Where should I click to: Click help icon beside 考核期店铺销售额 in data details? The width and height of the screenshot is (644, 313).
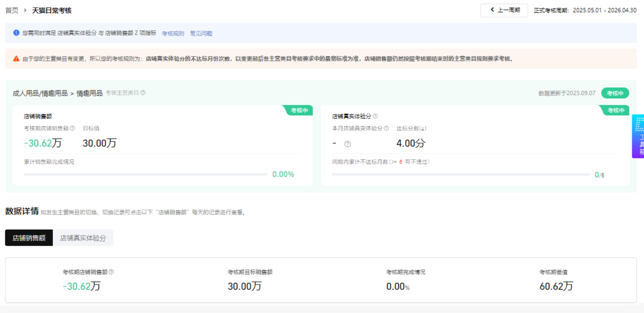(111, 272)
